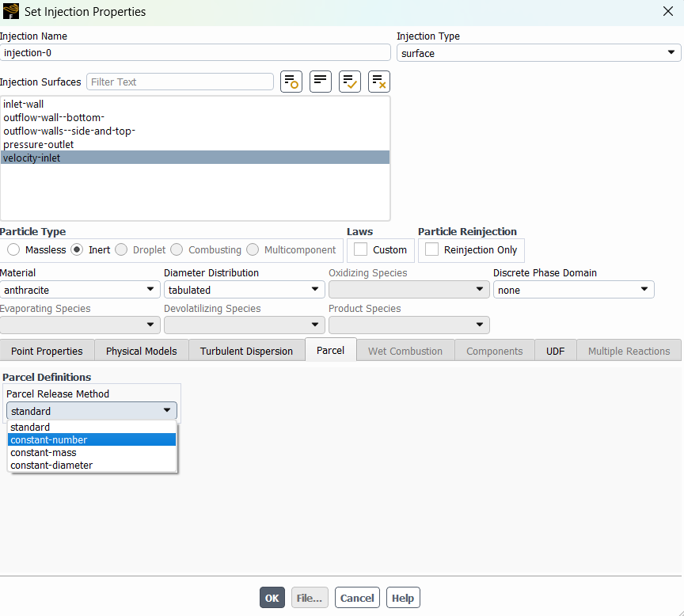Tick the Reinjection Only checkbox
This screenshot has height=616, width=684.
pos(431,249)
